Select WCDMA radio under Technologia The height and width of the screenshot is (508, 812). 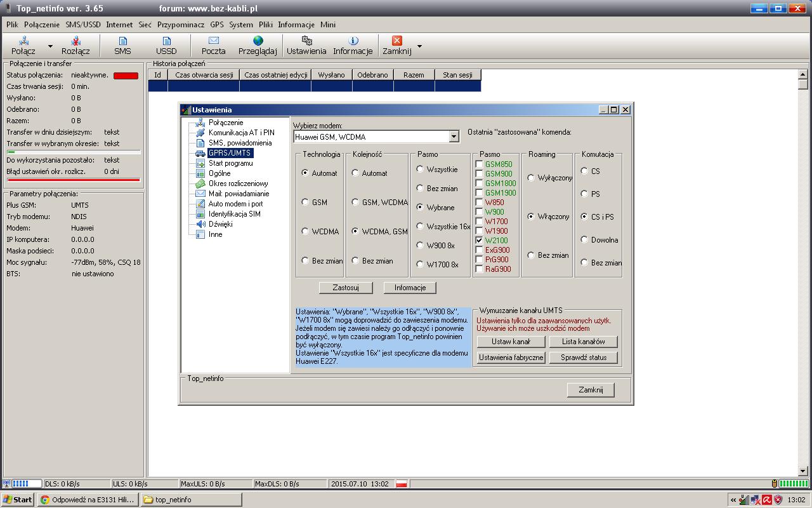[x=306, y=232]
